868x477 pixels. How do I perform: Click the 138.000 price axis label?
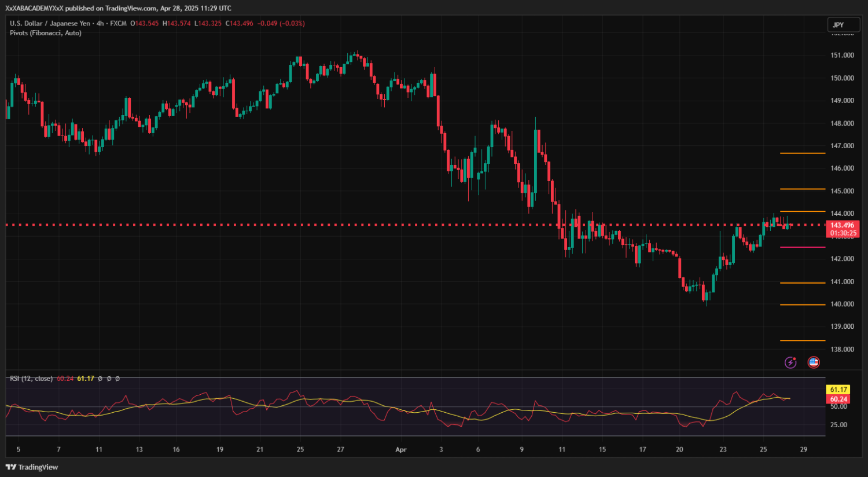pyautogui.click(x=842, y=350)
